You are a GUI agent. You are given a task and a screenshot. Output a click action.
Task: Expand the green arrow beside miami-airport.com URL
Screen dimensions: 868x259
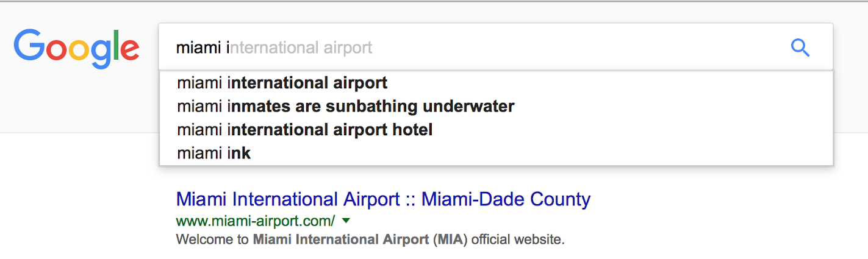(346, 220)
